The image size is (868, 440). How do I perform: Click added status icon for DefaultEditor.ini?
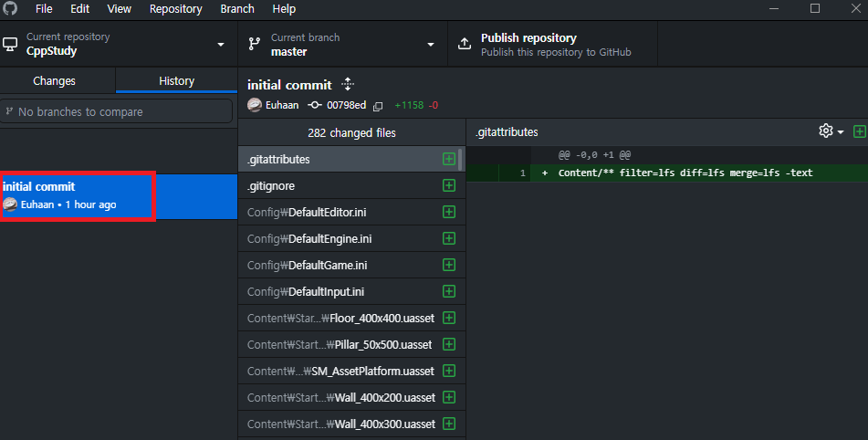pos(449,212)
